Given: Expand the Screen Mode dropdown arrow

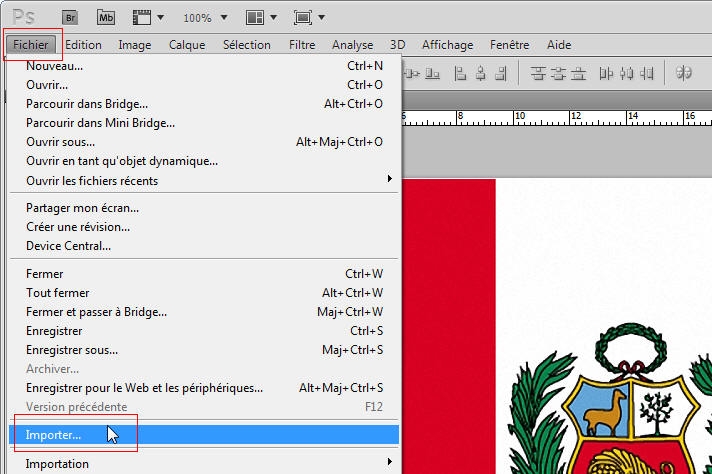Looking at the screenshot, I should click(x=321, y=18).
